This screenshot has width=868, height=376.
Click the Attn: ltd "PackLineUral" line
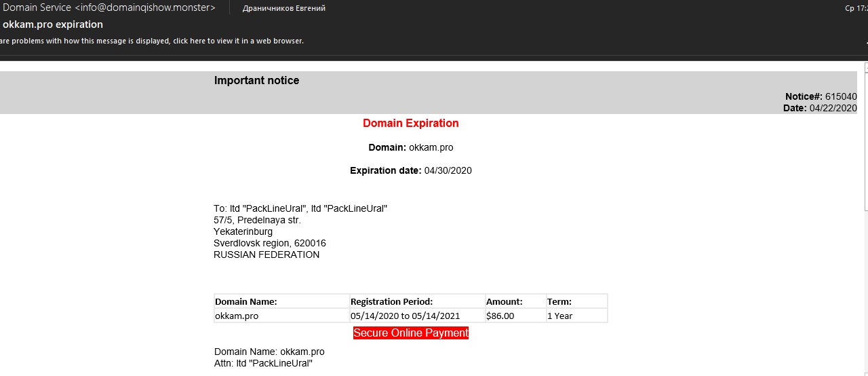click(263, 364)
